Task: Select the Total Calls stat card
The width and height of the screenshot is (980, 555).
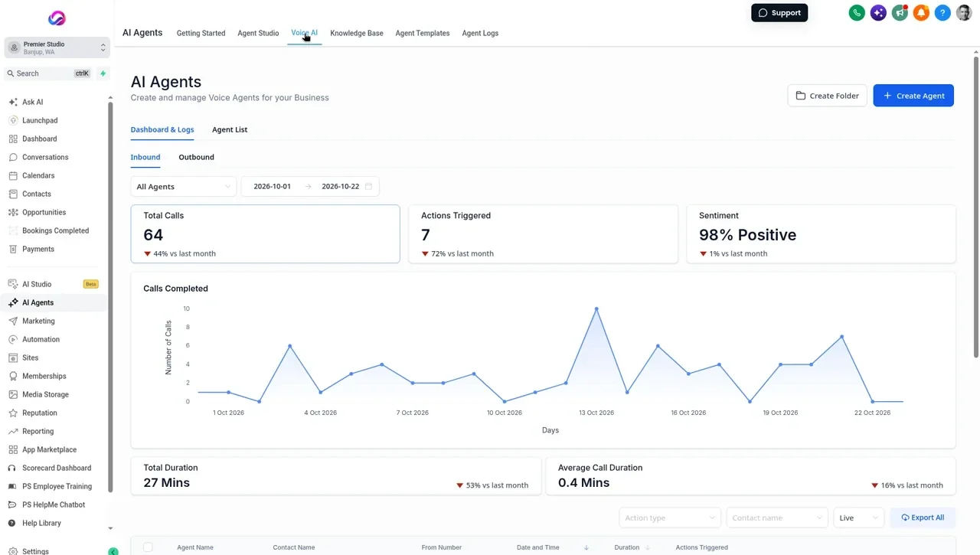Action: (266, 234)
